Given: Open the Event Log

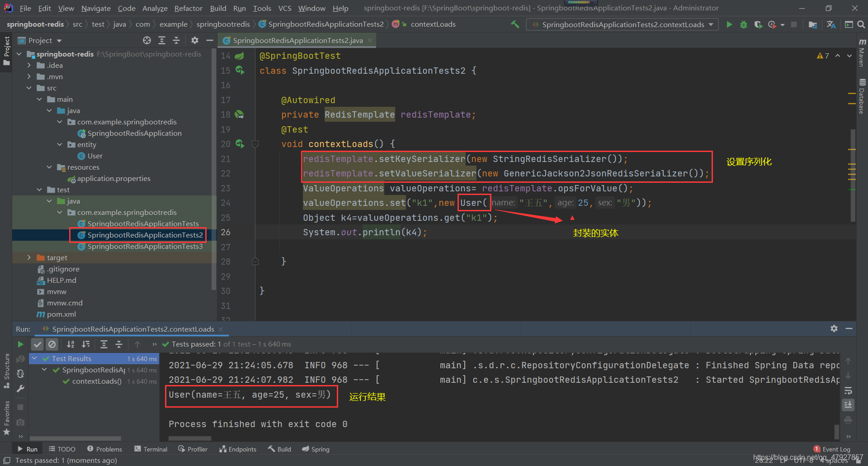Looking at the screenshot, I should point(832,449).
